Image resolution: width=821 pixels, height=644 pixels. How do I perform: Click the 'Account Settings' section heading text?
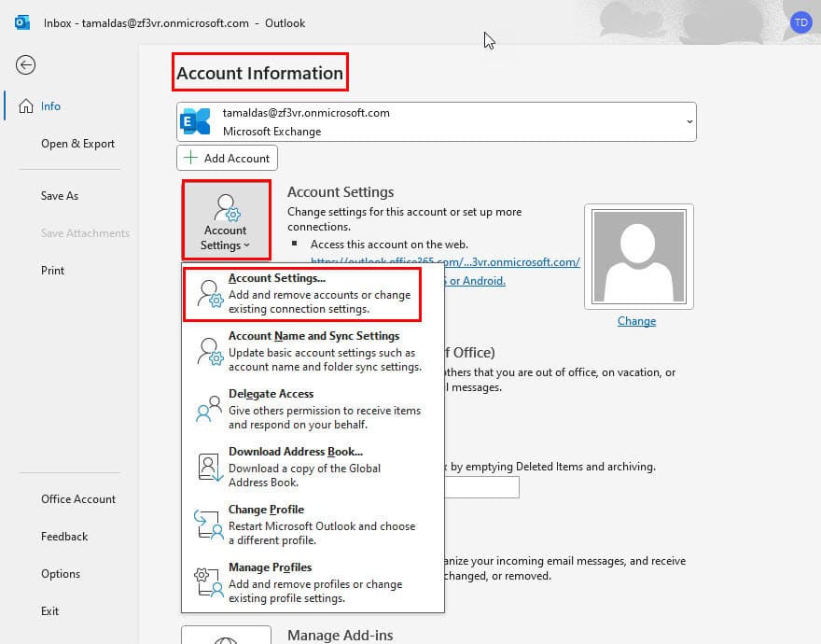341,191
